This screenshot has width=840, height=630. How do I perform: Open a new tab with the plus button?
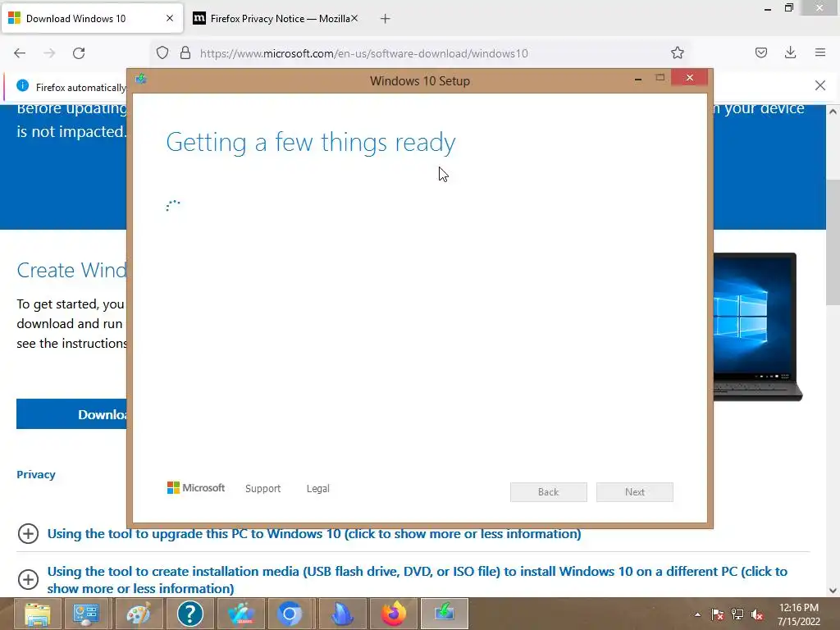[x=386, y=19]
